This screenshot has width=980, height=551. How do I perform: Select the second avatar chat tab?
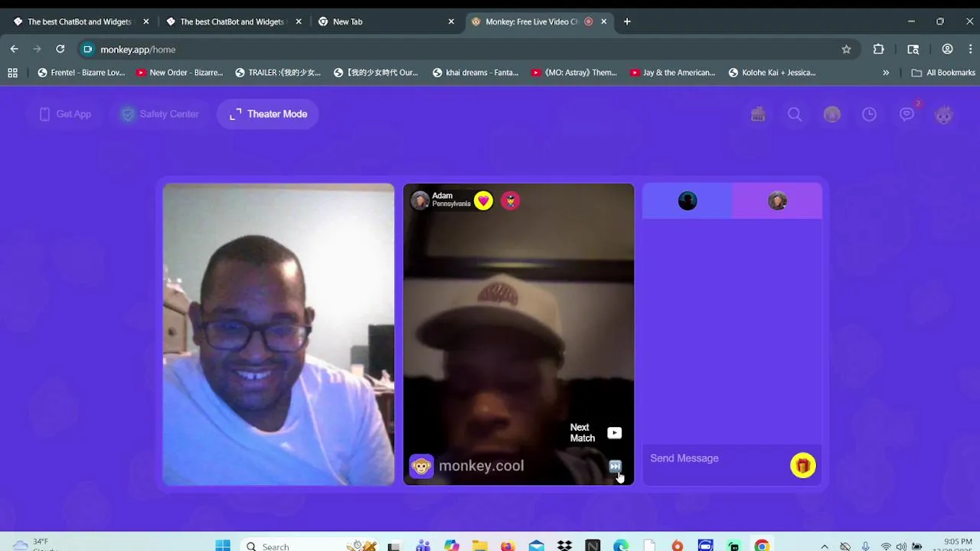(x=777, y=201)
